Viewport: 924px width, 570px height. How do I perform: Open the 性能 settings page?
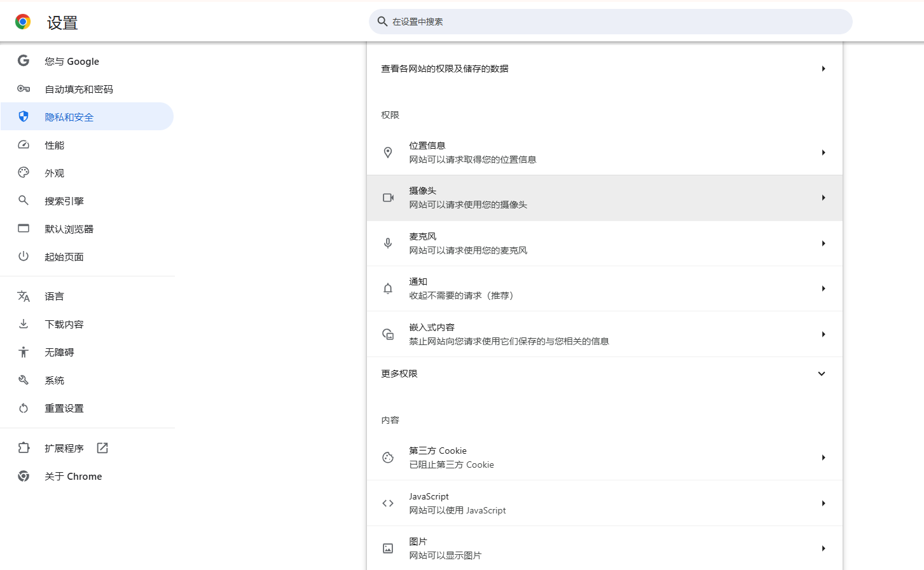coord(87,145)
